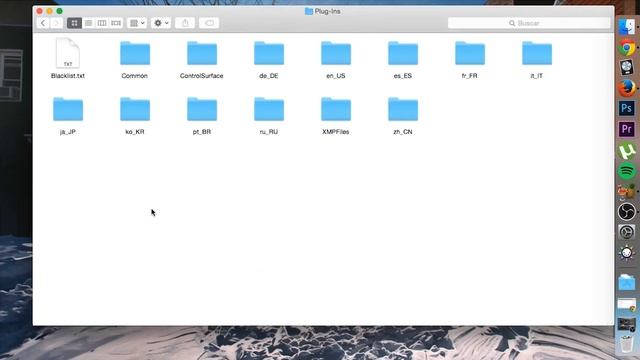Minimize the Plug-Ins Finder window
Screen dimensions: 640x360
click(49, 11)
